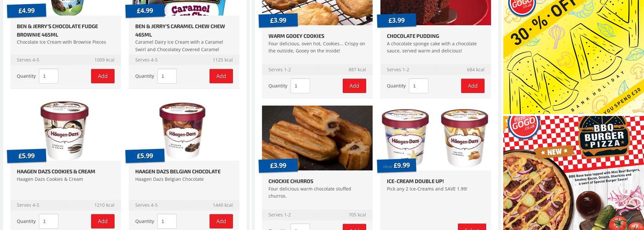The height and width of the screenshot is (230, 644).
Task: Open the BBQ Burger Pizza promotion banner
Action: pyautogui.click(x=574, y=173)
